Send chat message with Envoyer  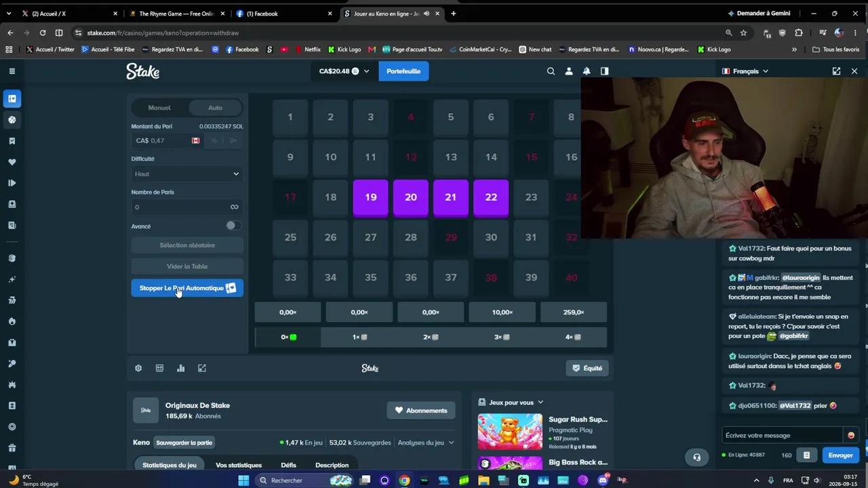[x=840, y=455]
